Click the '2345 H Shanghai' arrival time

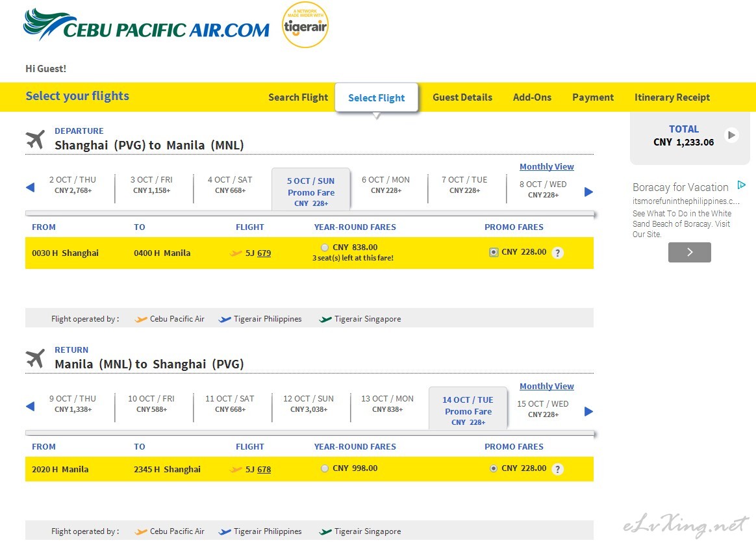click(x=168, y=469)
